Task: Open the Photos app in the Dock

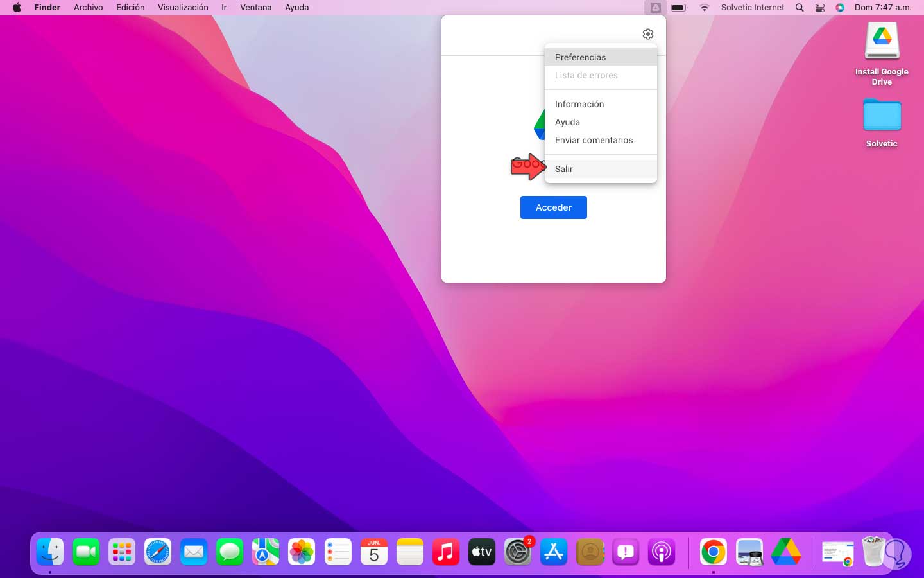Action: coord(302,552)
